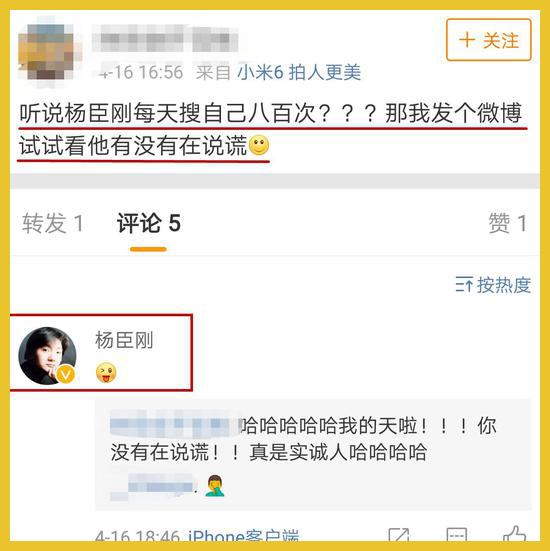Open the 赞 1 likes tab
Image resolution: width=550 pixels, height=551 pixels.
click(x=508, y=223)
